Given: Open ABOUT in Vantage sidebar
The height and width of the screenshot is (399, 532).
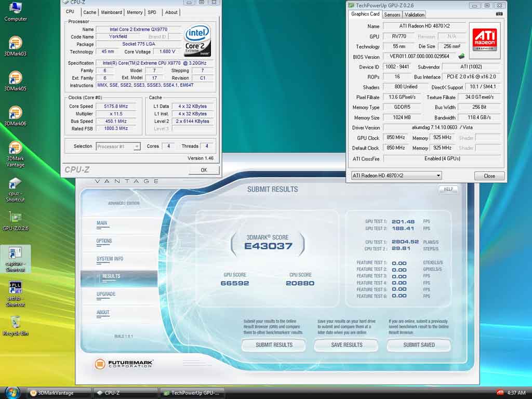Looking at the screenshot, I should click(x=103, y=312).
